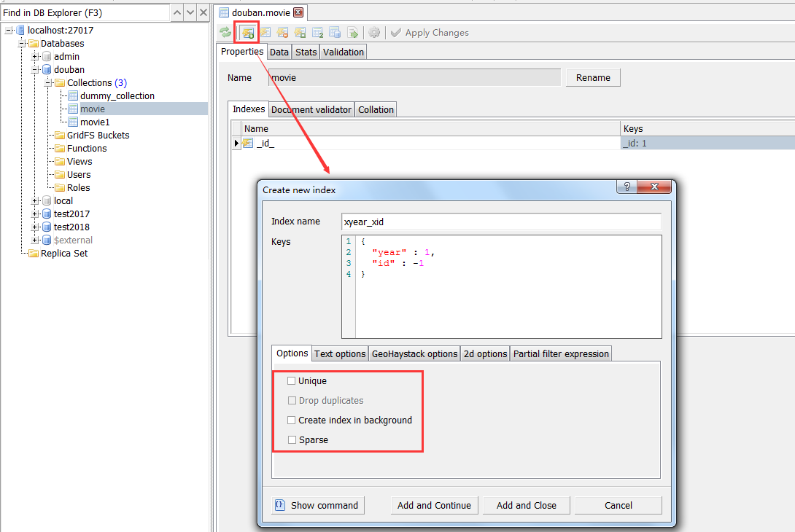Click the find previous up arrow in explorer

click(x=177, y=12)
